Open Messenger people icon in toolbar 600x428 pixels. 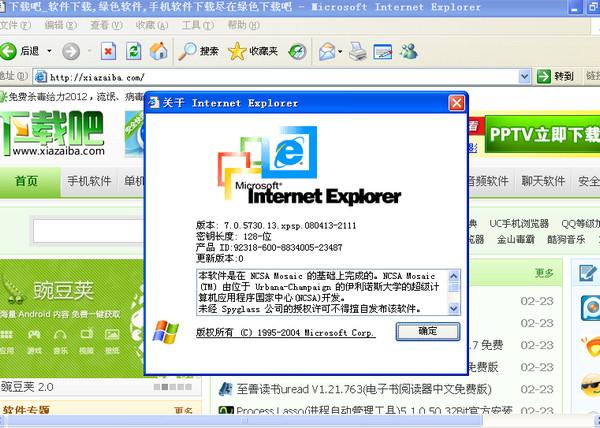click(x=409, y=51)
